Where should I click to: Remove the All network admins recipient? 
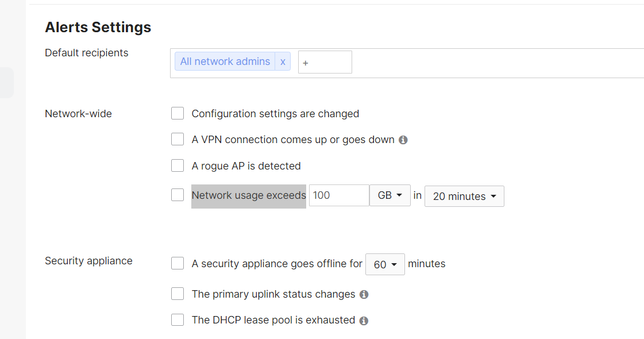coord(283,61)
